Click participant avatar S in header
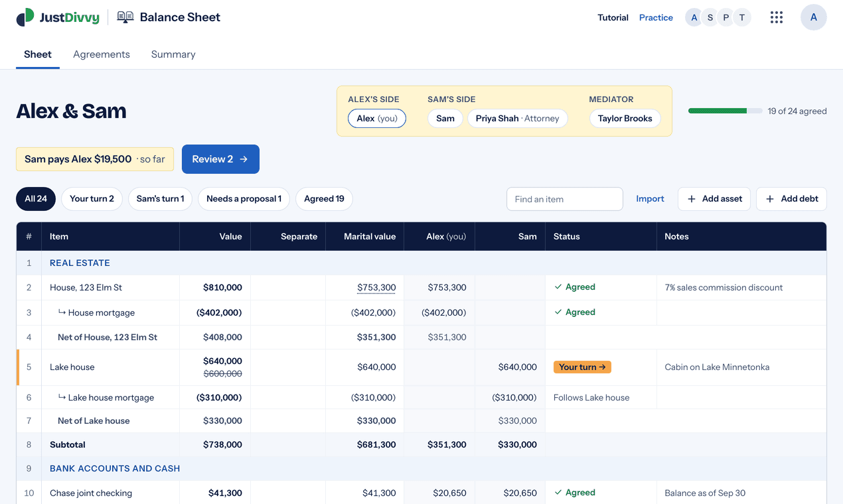This screenshot has width=843, height=504. tap(710, 18)
